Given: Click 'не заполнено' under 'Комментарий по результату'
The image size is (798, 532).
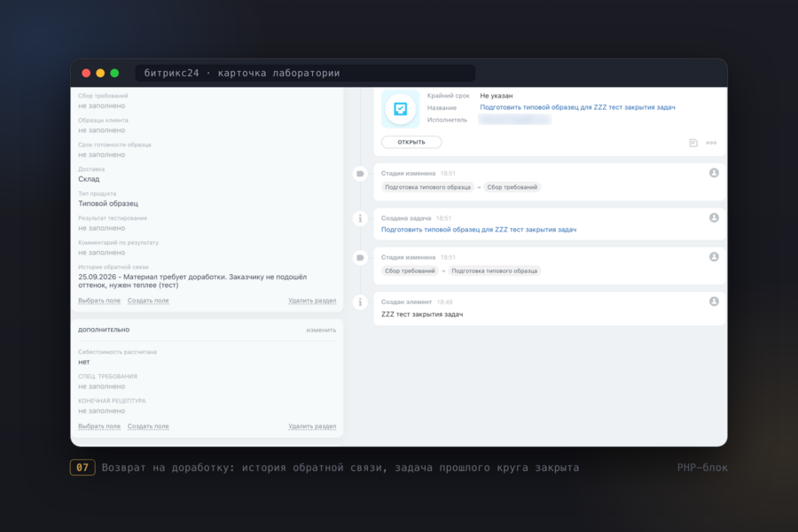Looking at the screenshot, I should tap(102, 253).
